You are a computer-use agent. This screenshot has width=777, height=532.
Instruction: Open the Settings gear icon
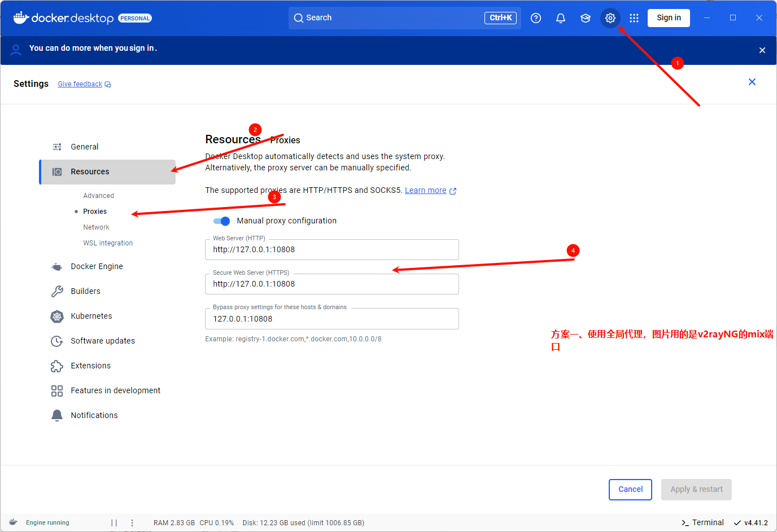pyautogui.click(x=610, y=18)
